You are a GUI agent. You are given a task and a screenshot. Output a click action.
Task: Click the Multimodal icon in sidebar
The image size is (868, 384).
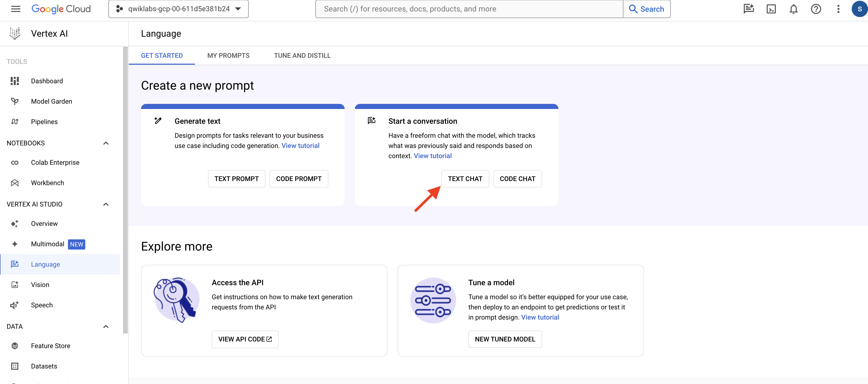15,244
